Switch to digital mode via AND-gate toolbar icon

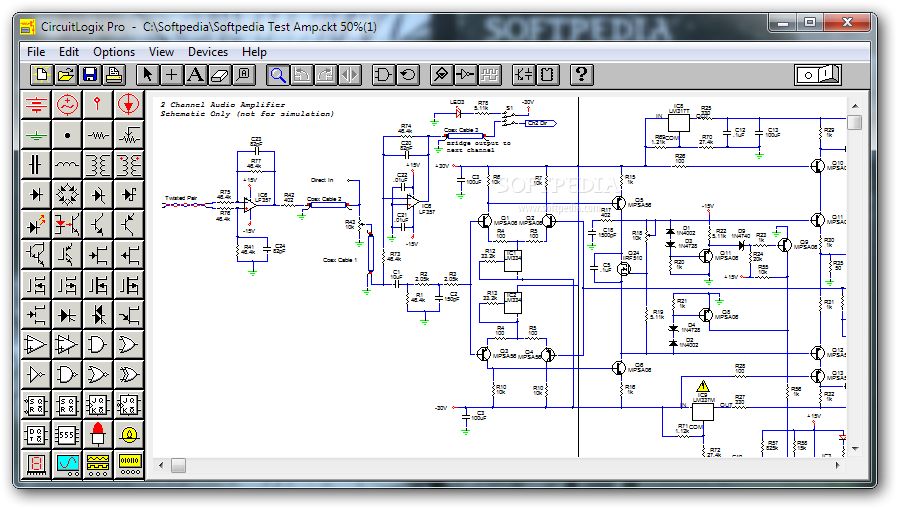click(x=383, y=75)
